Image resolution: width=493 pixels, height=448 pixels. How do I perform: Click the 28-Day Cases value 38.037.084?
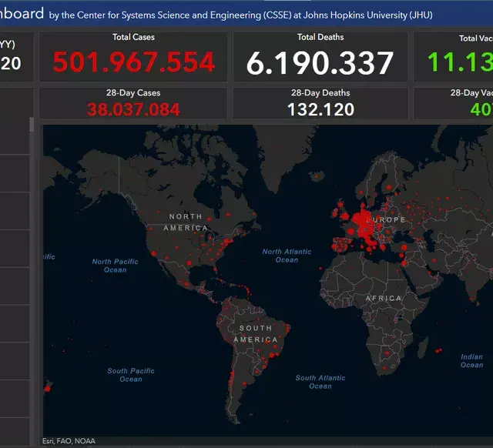coord(133,109)
